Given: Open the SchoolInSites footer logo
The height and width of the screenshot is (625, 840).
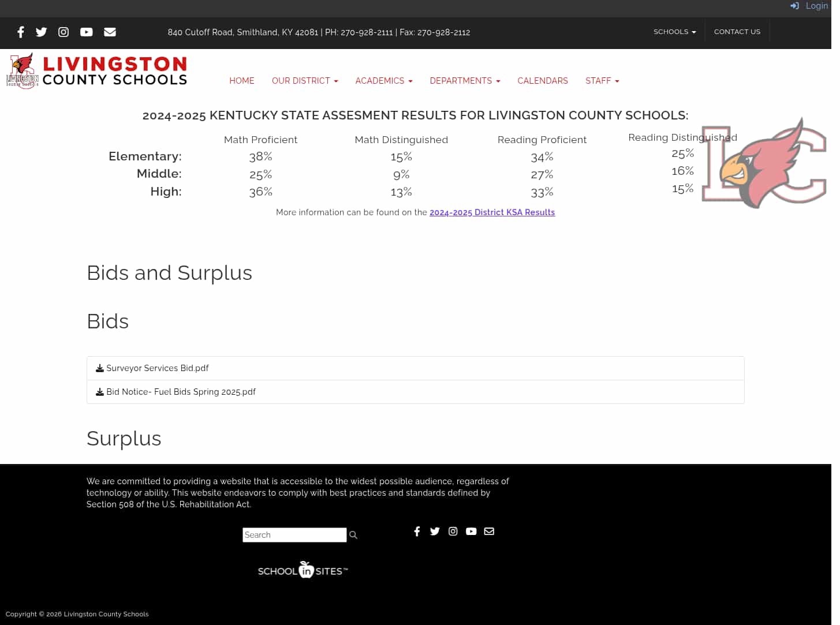Looking at the screenshot, I should [x=303, y=570].
